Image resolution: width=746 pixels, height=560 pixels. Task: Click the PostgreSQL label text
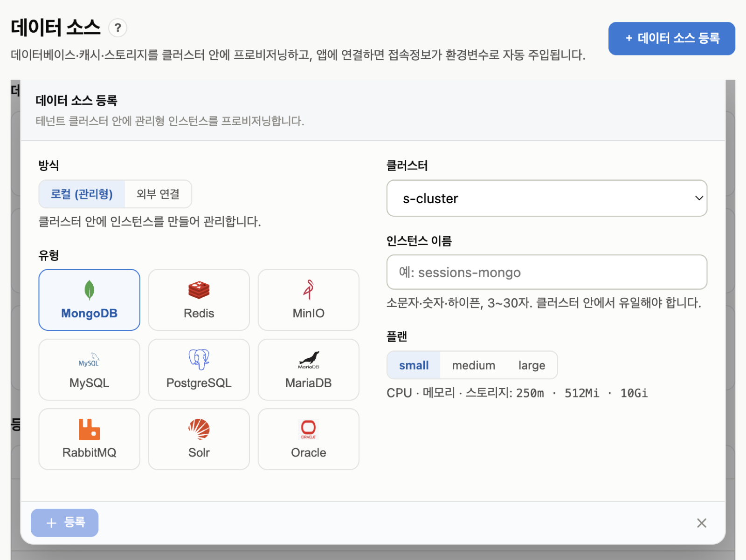click(199, 383)
